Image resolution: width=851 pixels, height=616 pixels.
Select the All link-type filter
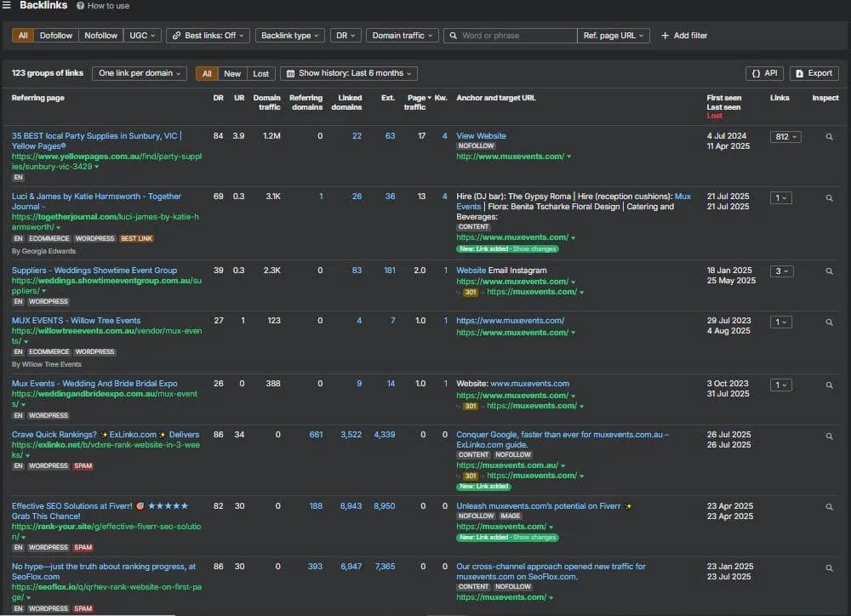click(x=23, y=35)
